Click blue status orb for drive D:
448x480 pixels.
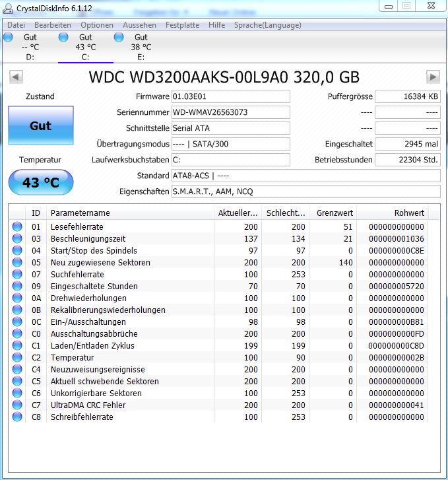coord(9,37)
